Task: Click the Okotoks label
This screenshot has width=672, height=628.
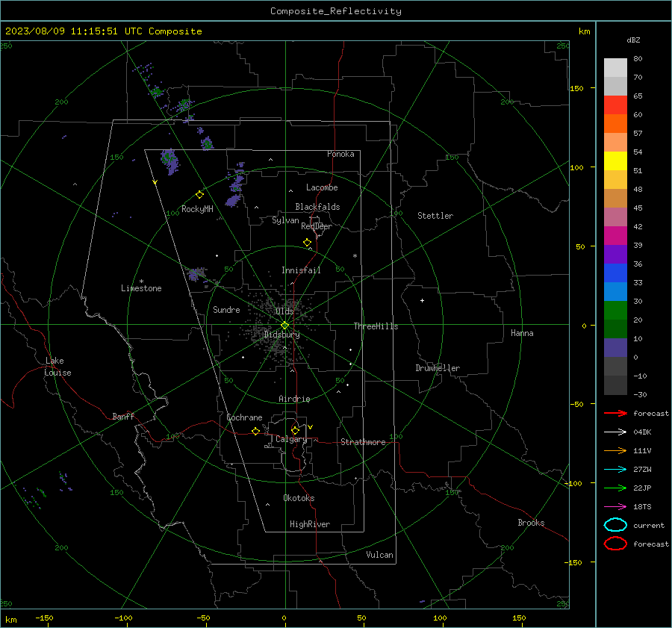Action: click(299, 498)
